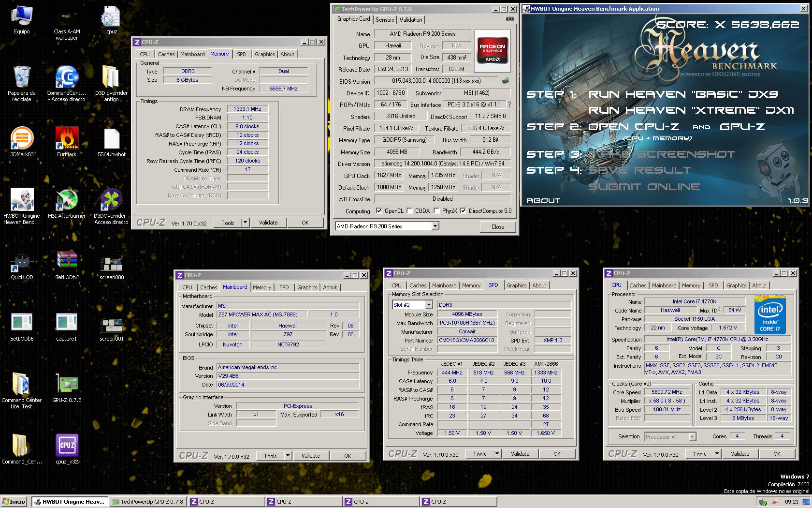Select Graphics tab in CPU-Z Mainboard window
The width and height of the screenshot is (812, 508).
[307, 287]
